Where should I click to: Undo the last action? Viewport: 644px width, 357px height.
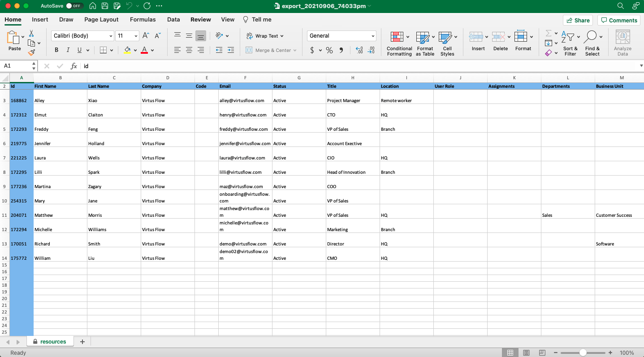pyautogui.click(x=129, y=6)
